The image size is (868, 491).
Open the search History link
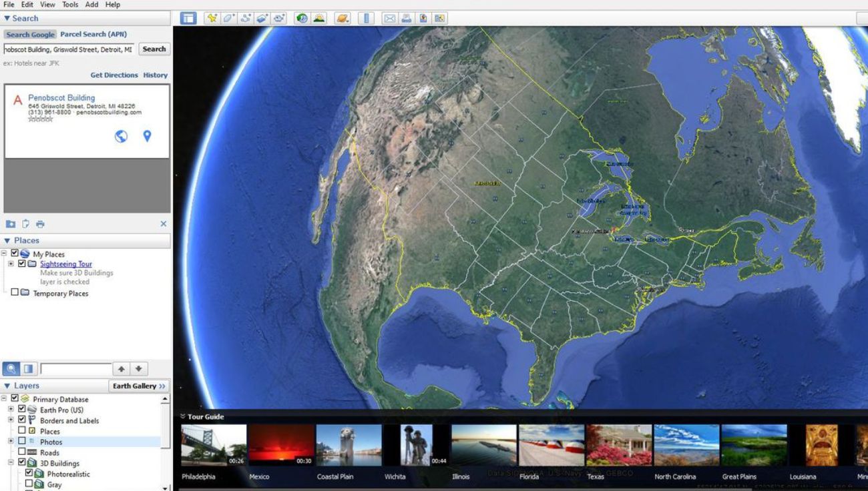156,75
